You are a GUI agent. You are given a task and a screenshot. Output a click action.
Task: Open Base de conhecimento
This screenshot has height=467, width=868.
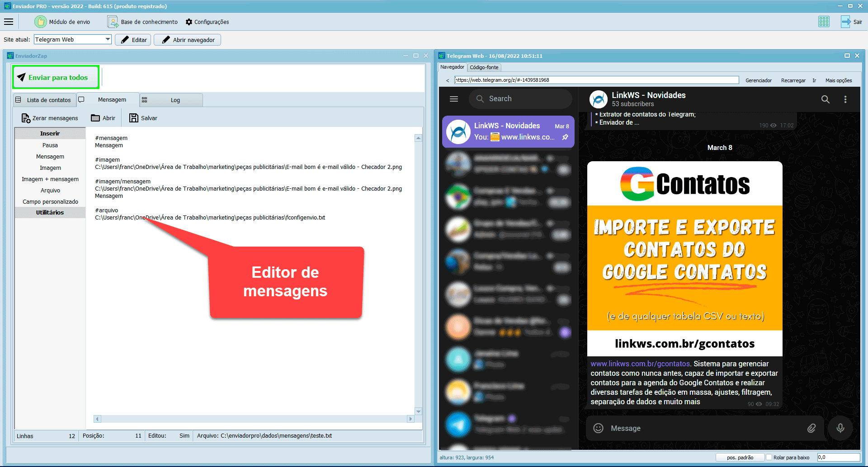click(143, 22)
